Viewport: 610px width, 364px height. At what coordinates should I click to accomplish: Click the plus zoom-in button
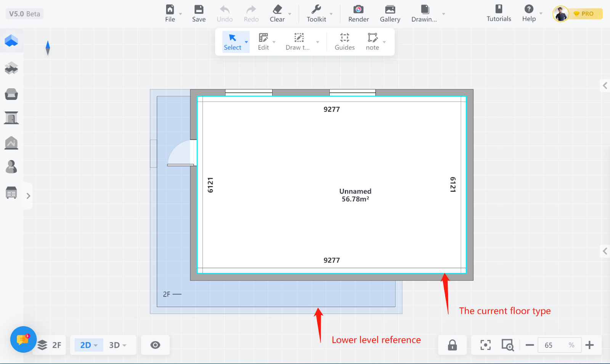[589, 345]
